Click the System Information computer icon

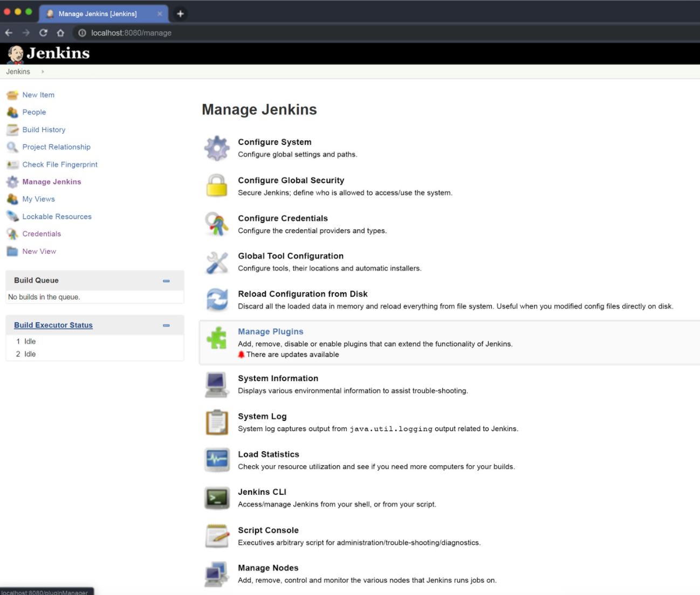coord(217,385)
